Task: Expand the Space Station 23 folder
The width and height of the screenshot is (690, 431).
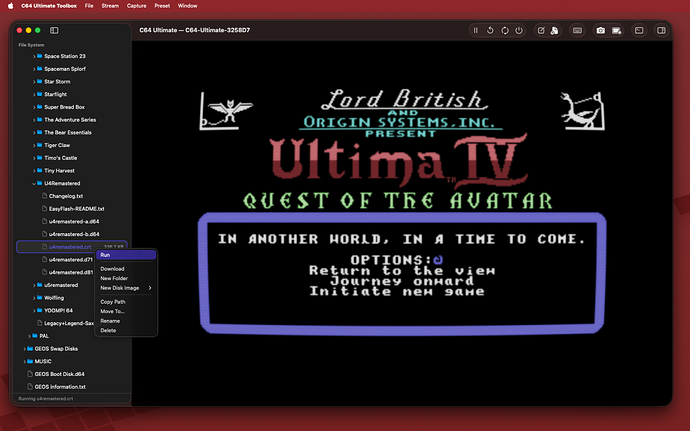Action: 34,56
